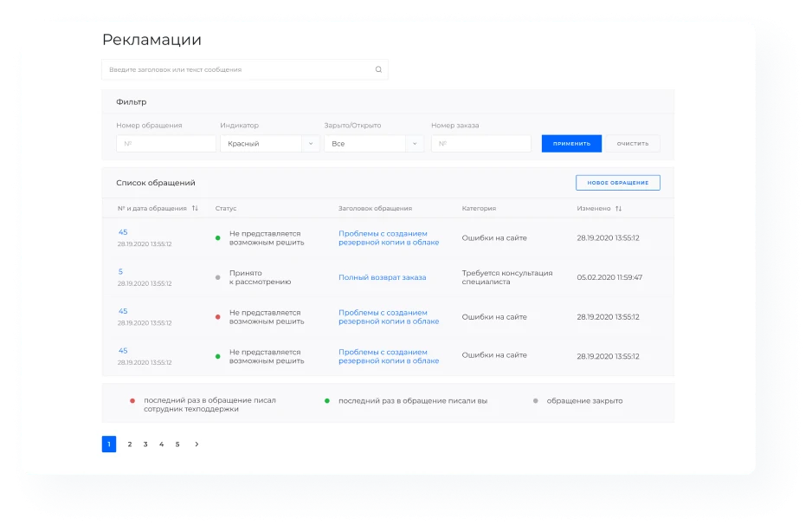Sort by Изменено column arrows

[618, 209]
